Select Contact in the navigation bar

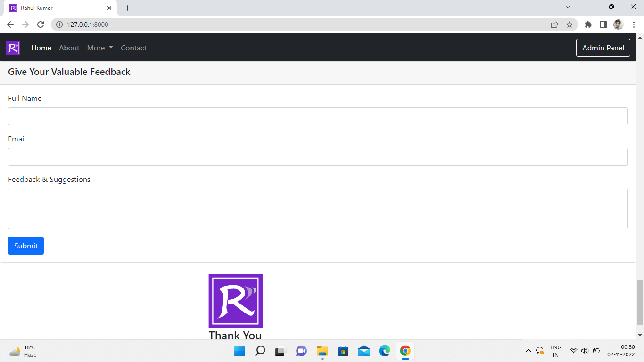pyautogui.click(x=133, y=48)
